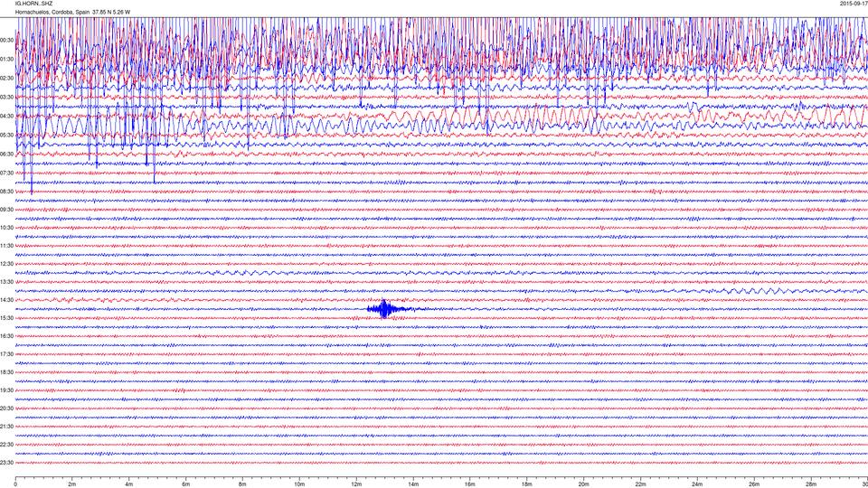868x488 pixels.
Task: Click the 2m axis tick label
Action: (x=72, y=484)
